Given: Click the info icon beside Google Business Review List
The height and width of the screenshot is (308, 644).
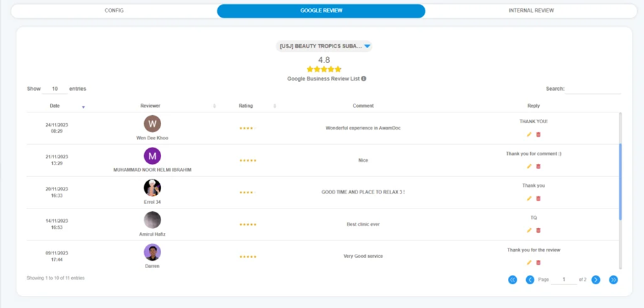Looking at the screenshot, I should pyautogui.click(x=364, y=79).
